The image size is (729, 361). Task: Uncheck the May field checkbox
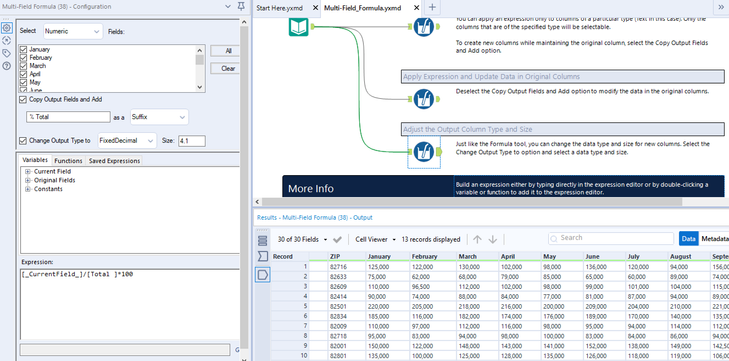pyautogui.click(x=24, y=82)
